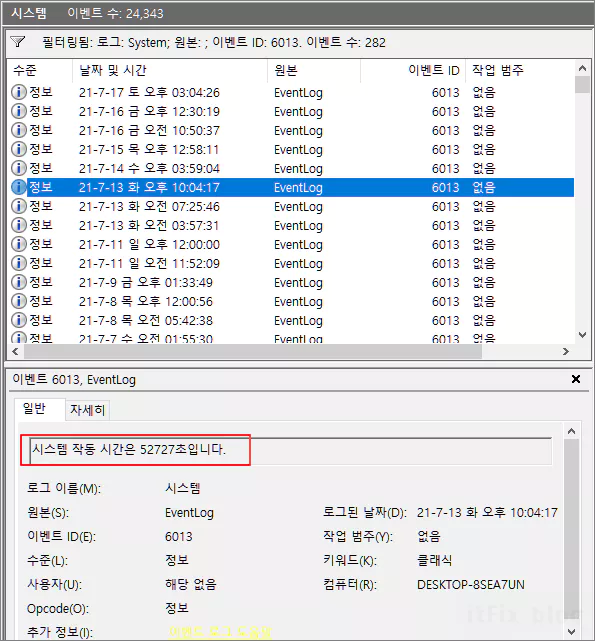Select event dated 21-7-13 화 오전 03:57:31
Viewport: 595px width, 641px height.
pos(290,225)
